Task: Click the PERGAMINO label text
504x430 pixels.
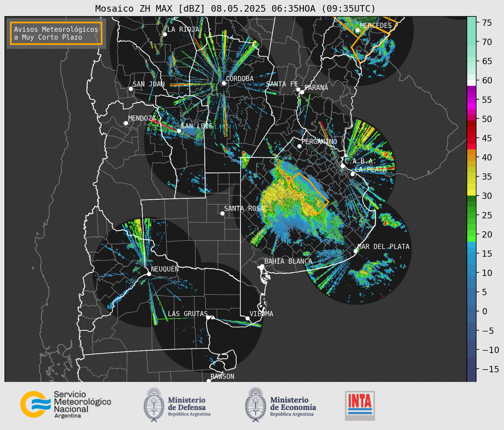Action: (x=319, y=141)
